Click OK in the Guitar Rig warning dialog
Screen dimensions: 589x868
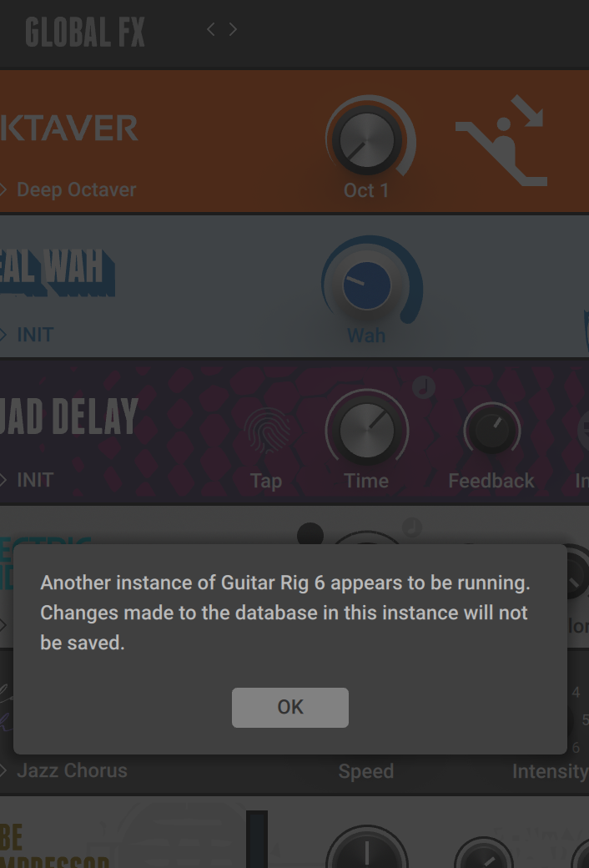(290, 708)
